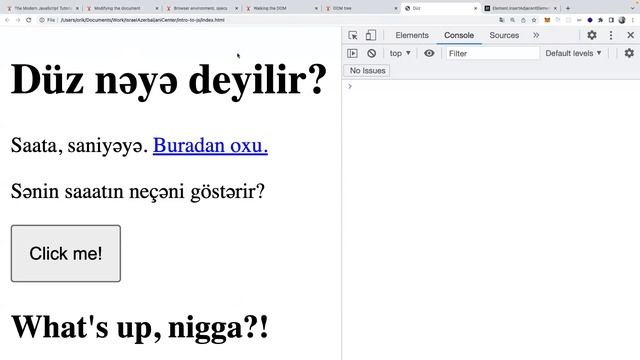Focus the console Filter field
This screenshot has width=640, height=360.
493,53
